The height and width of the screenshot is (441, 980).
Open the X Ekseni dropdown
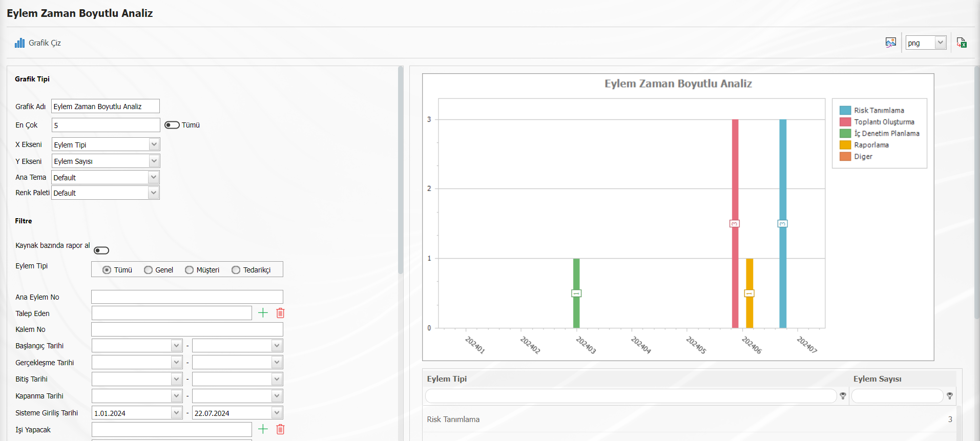[154, 144]
